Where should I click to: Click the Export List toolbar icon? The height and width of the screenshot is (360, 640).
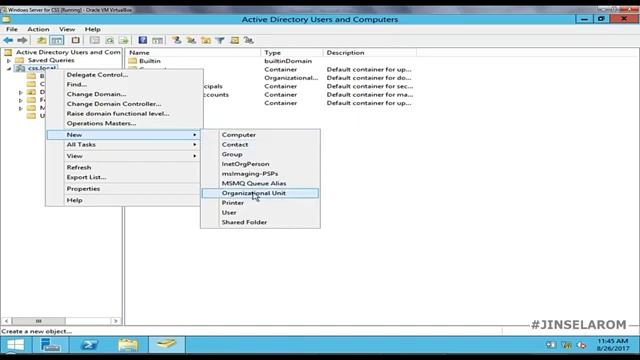(x=123, y=40)
